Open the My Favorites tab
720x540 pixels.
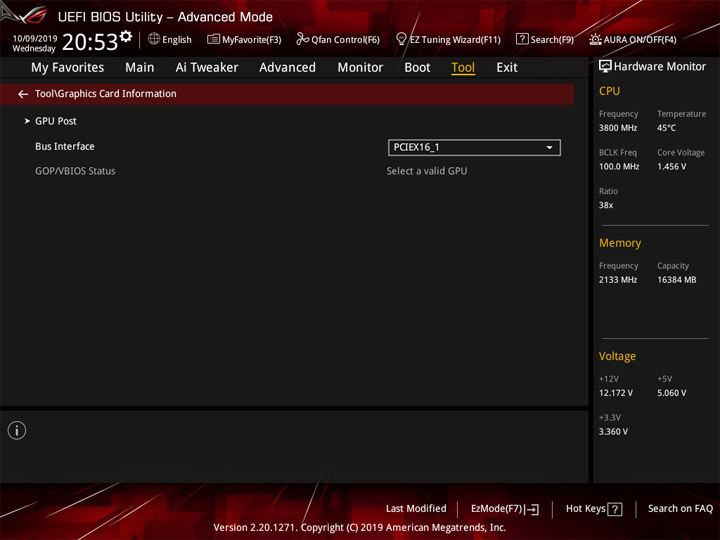68,68
